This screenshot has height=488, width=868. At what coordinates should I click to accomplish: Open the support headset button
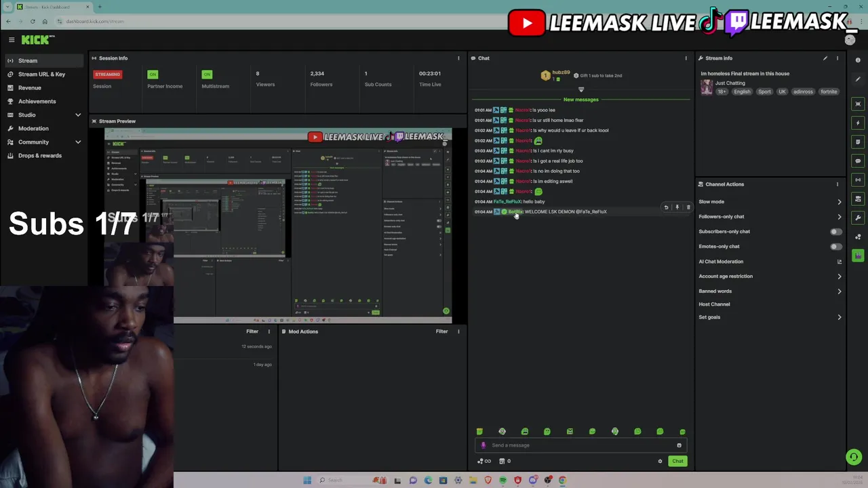(854, 457)
